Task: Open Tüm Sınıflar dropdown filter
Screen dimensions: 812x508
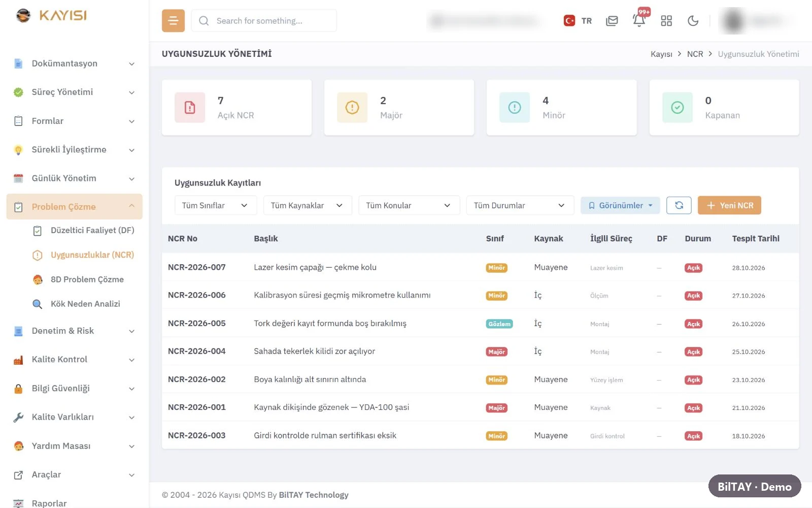Action: tap(216, 205)
